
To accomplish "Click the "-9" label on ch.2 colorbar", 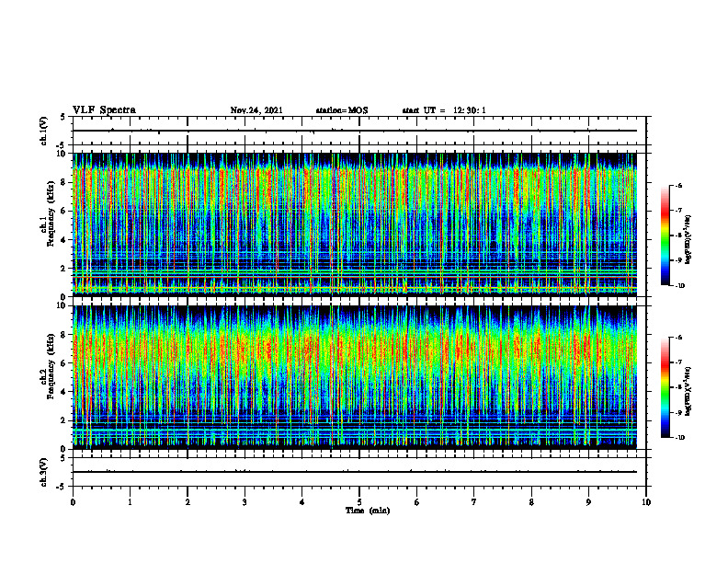I will [678, 413].
